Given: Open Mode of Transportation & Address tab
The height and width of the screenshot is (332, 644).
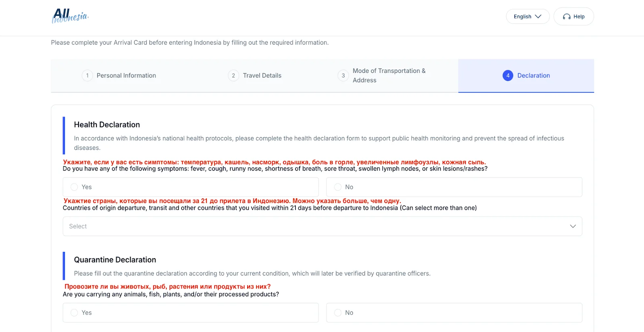Looking at the screenshot, I should [x=389, y=76].
